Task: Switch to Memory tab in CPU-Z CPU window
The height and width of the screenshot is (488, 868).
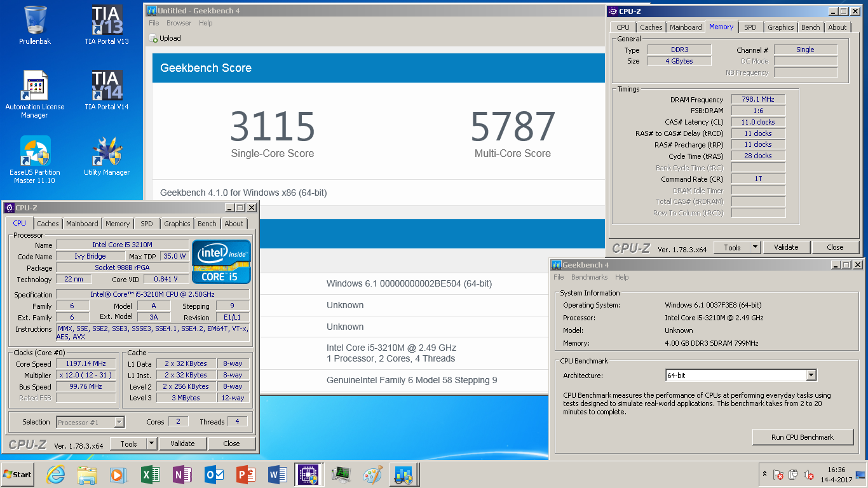Action: [x=118, y=224]
